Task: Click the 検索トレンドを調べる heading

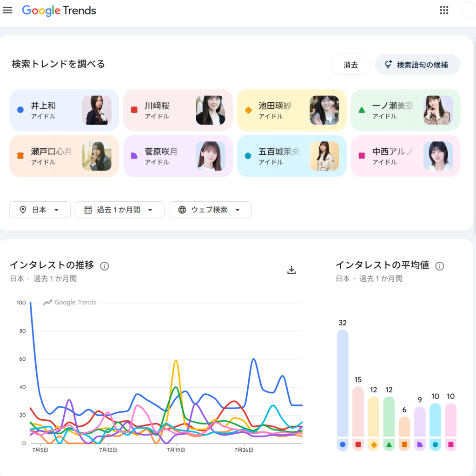Action: 58,64
